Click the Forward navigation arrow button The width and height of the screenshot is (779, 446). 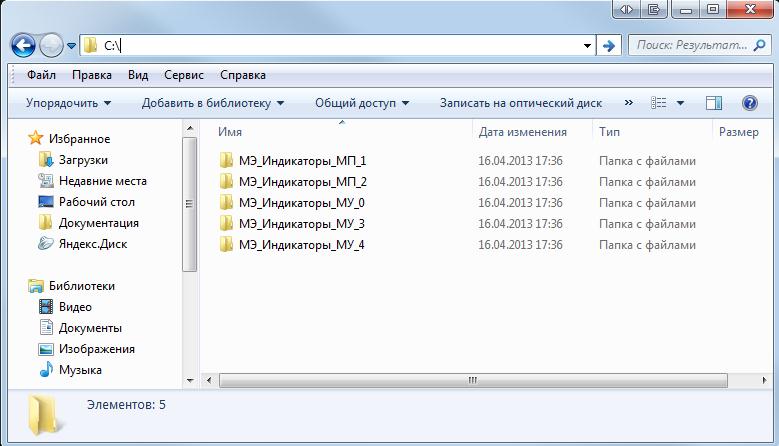coord(51,46)
